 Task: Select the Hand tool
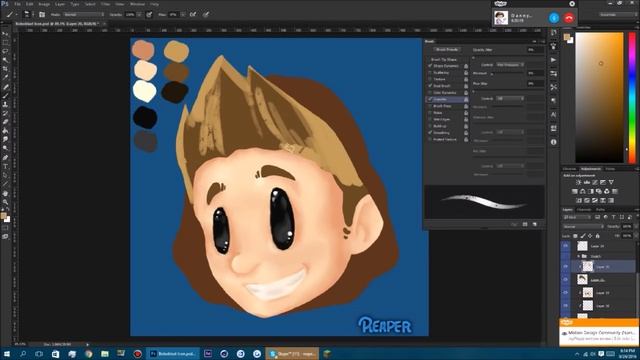(5, 193)
